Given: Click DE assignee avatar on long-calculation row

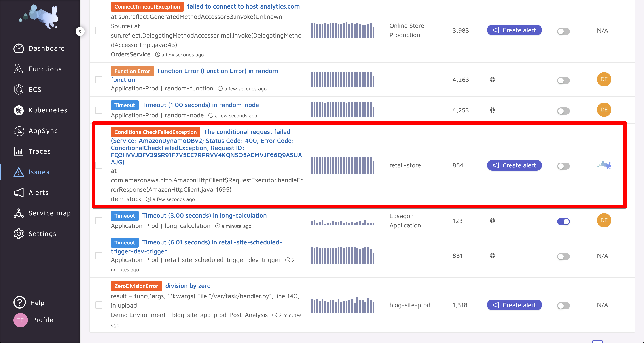Looking at the screenshot, I should click(x=604, y=220).
